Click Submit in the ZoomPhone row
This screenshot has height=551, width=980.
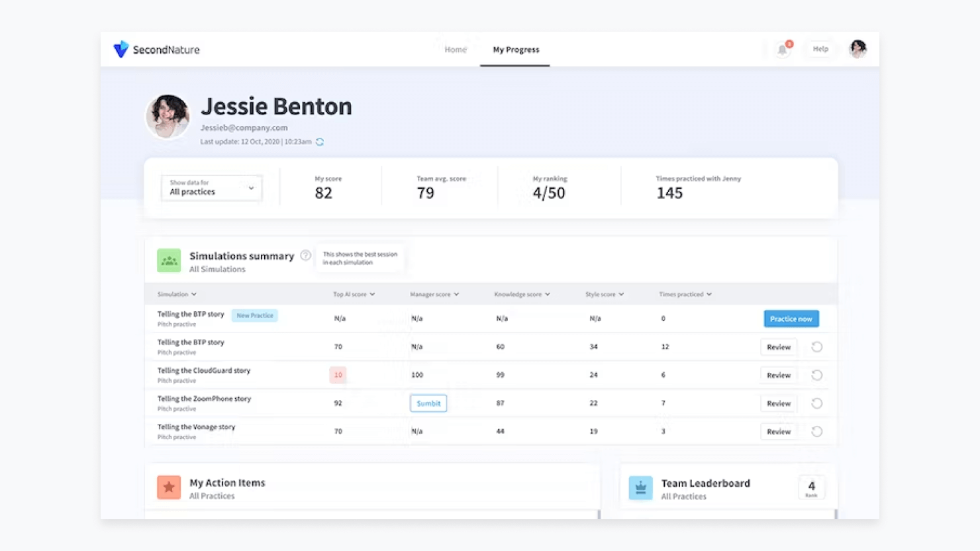(x=428, y=403)
